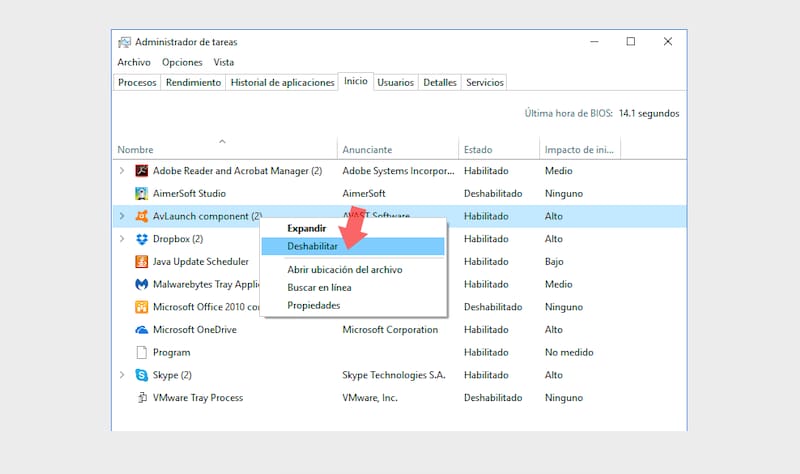Click Deshabilitado status for AimerSoft Studio
The height and width of the screenshot is (474, 800).
[x=493, y=193]
